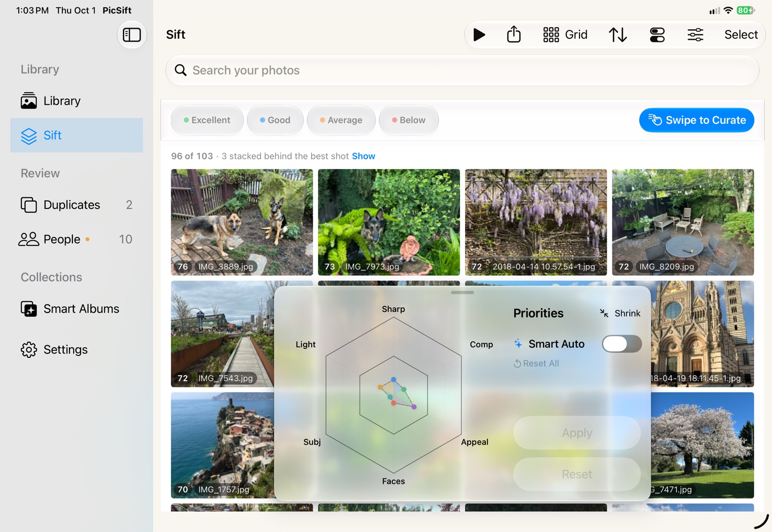
Task: Click the purple Appeal radar point
Action: pyautogui.click(x=414, y=407)
